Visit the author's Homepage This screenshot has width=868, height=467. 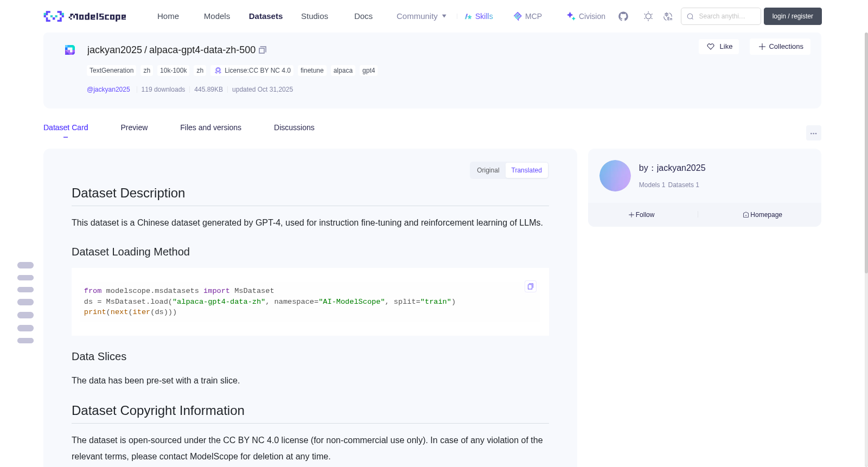click(x=763, y=215)
